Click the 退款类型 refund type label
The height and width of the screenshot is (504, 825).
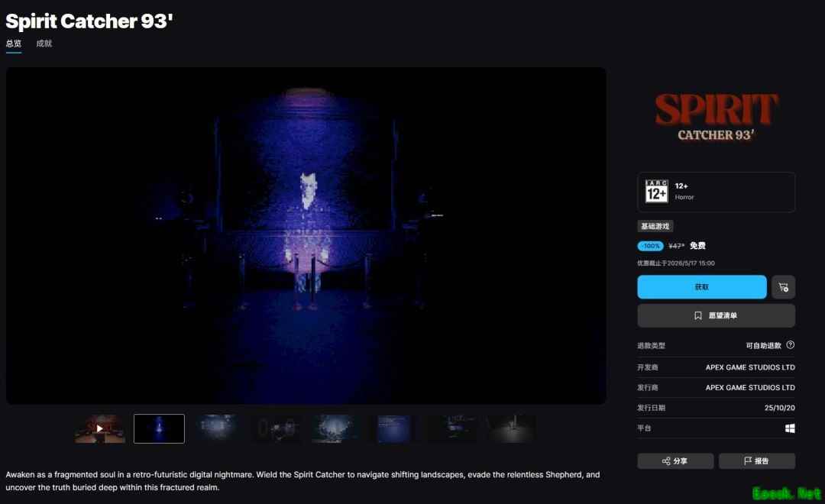tap(651, 346)
